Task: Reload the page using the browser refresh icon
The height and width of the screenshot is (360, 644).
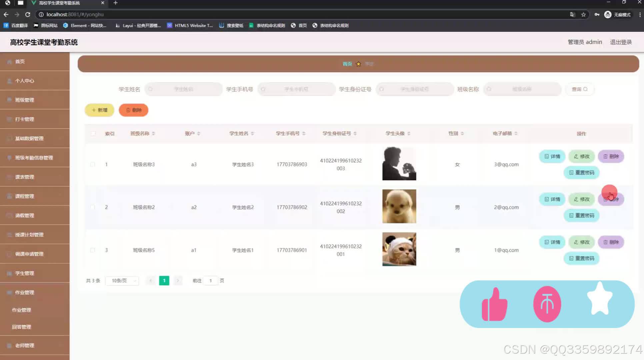Action: pyautogui.click(x=28, y=15)
